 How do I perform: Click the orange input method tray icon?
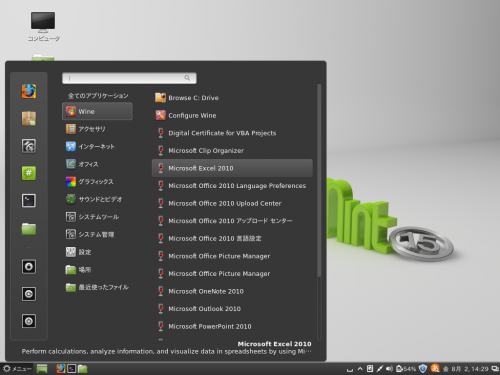pyautogui.click(x=435, y=369)
